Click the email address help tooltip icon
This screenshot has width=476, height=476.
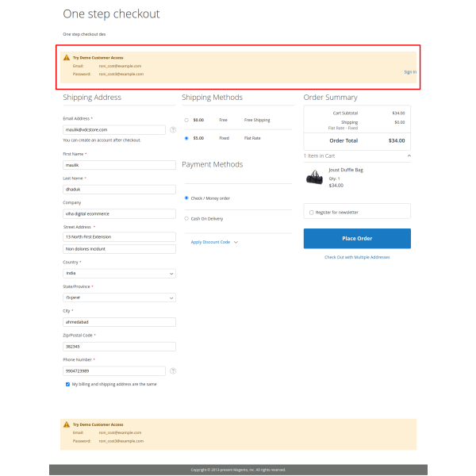click(173, 129)
